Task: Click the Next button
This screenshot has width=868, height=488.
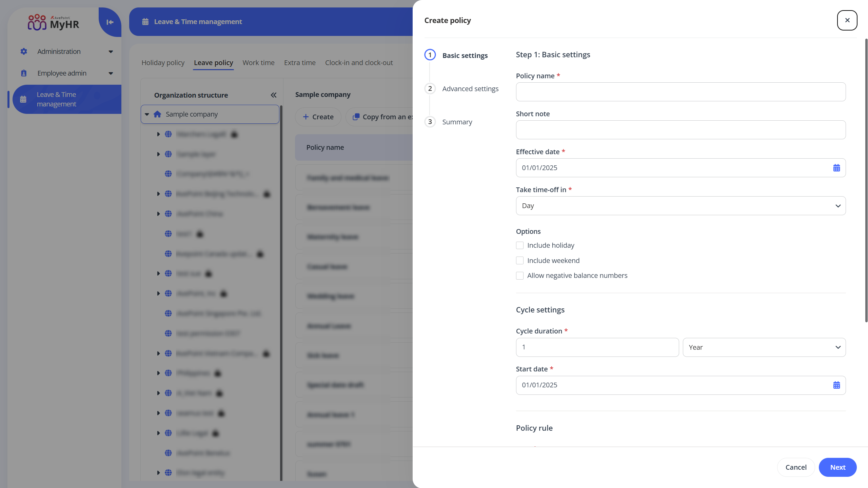Action: 837,467
